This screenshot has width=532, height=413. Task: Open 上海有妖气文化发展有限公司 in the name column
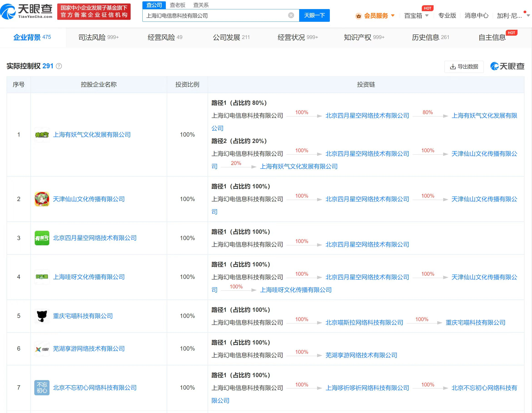pos(92,135)
